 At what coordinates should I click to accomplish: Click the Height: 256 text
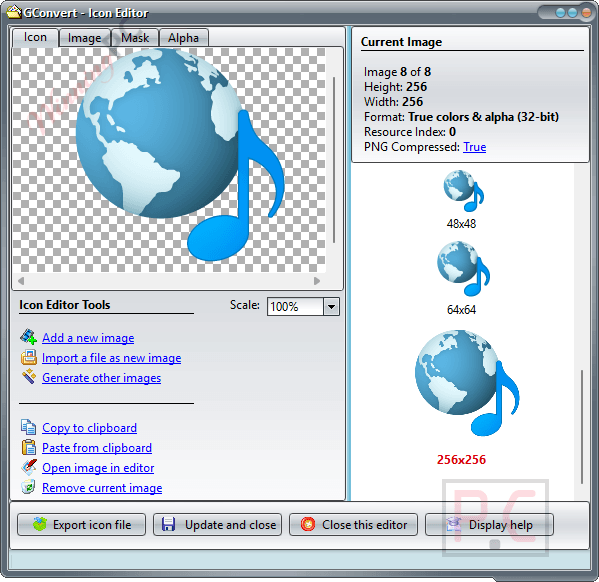(395, 87)
